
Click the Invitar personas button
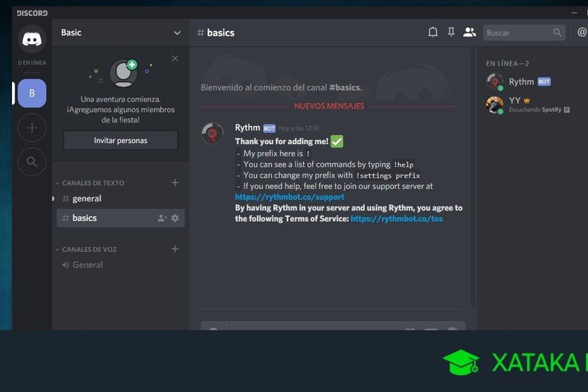(120, 140)
